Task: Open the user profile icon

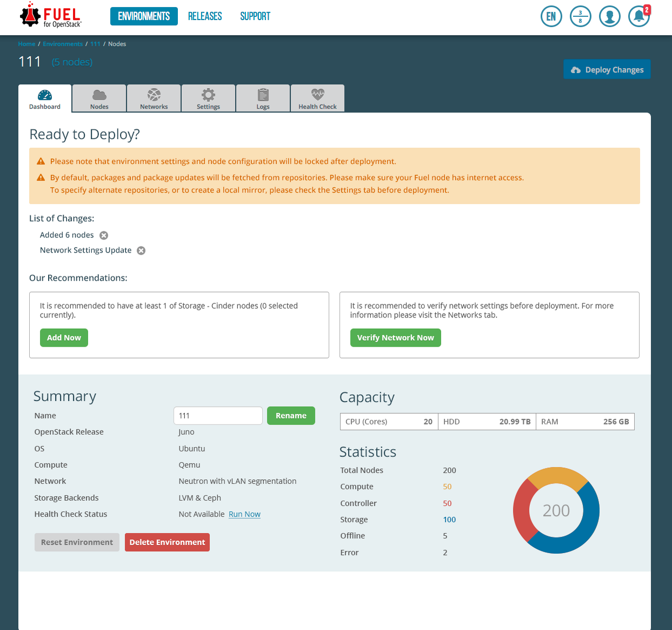Action: (609, 16)
